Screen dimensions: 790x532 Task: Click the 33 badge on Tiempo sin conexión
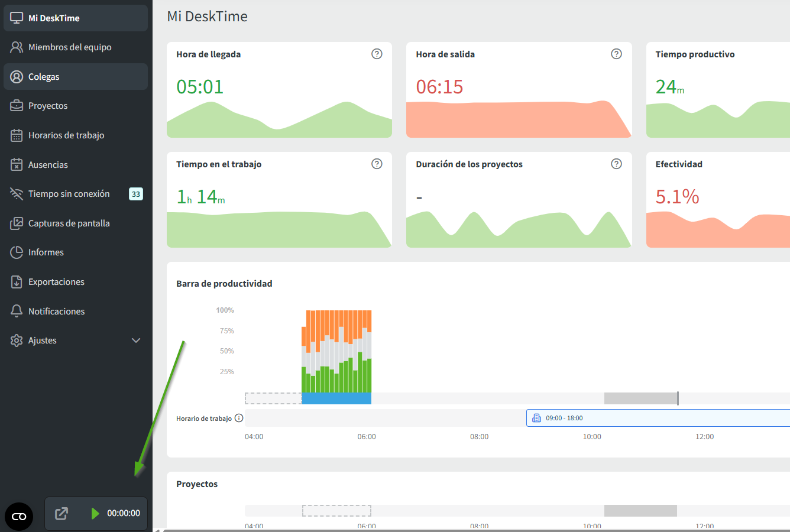pyautogui.click(x=136, y=194)
